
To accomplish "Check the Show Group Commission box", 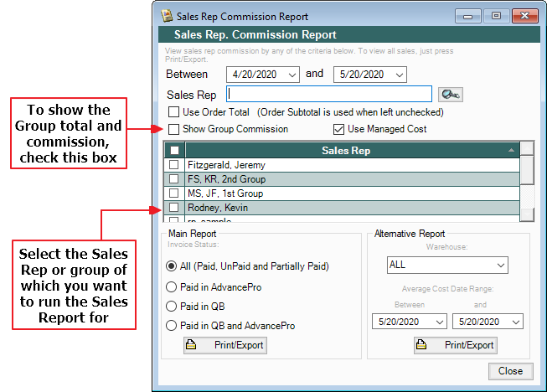I will pyautogui.click(x=174, y=130).
